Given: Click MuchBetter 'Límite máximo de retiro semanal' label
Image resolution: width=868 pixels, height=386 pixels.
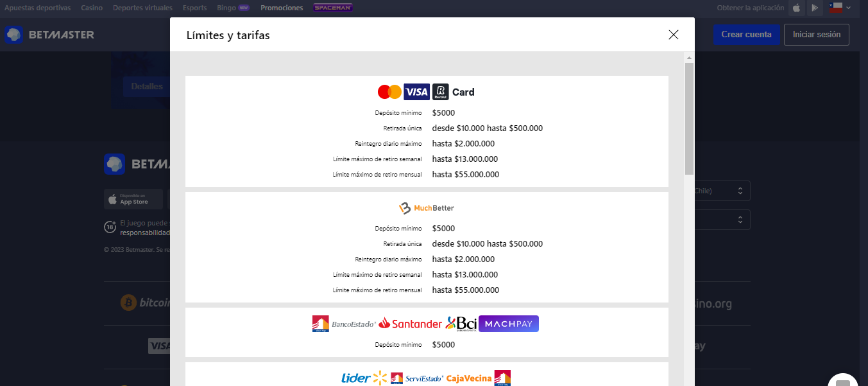Looking at the screenshot, I should (x=377, y=275).
